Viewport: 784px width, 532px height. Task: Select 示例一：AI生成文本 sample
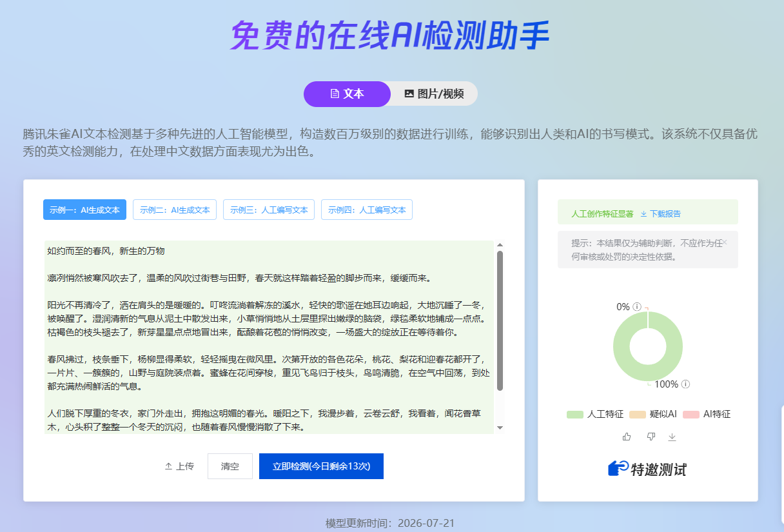tap(84, 210)
